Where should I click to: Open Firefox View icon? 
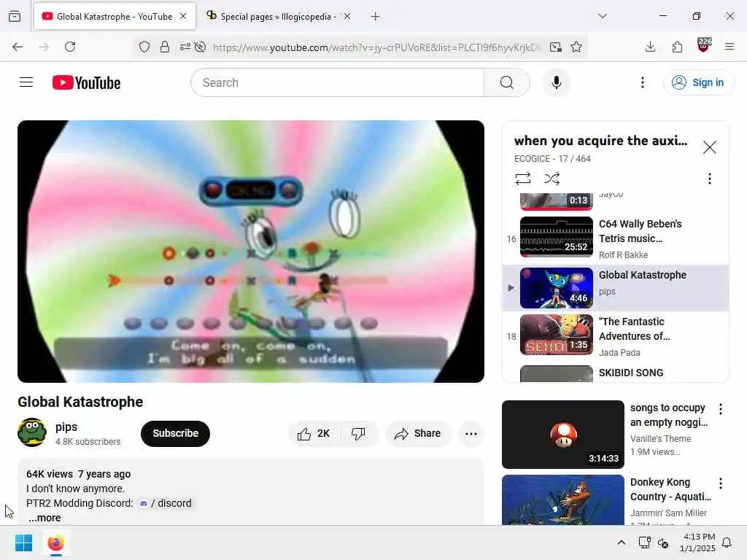[15, 17]
